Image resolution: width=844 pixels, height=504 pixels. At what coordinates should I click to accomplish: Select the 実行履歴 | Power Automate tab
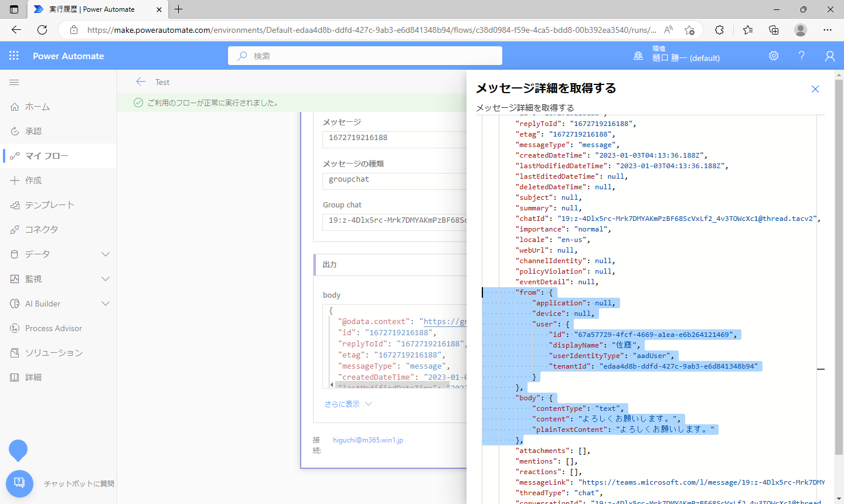(x=97, y=9)
